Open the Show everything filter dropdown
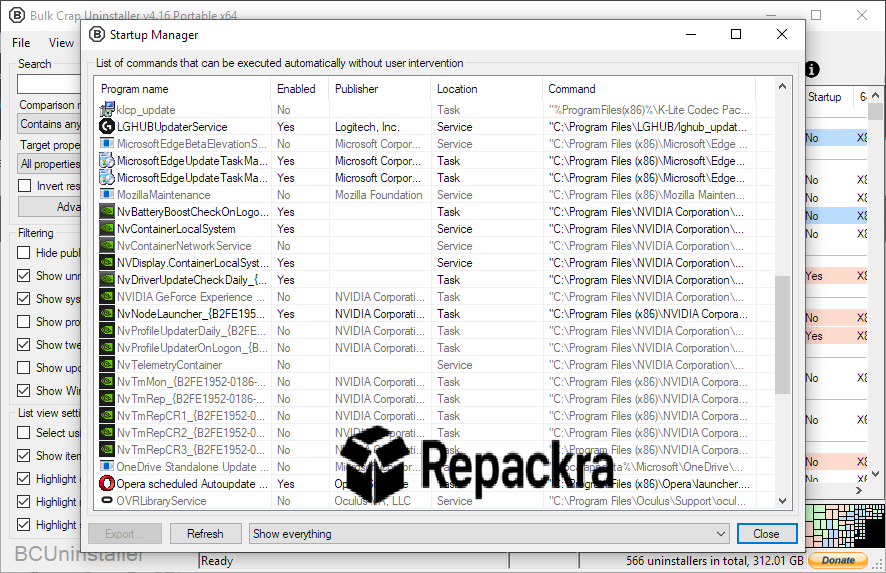Viewport: 886px width, 573px height. 488,533
